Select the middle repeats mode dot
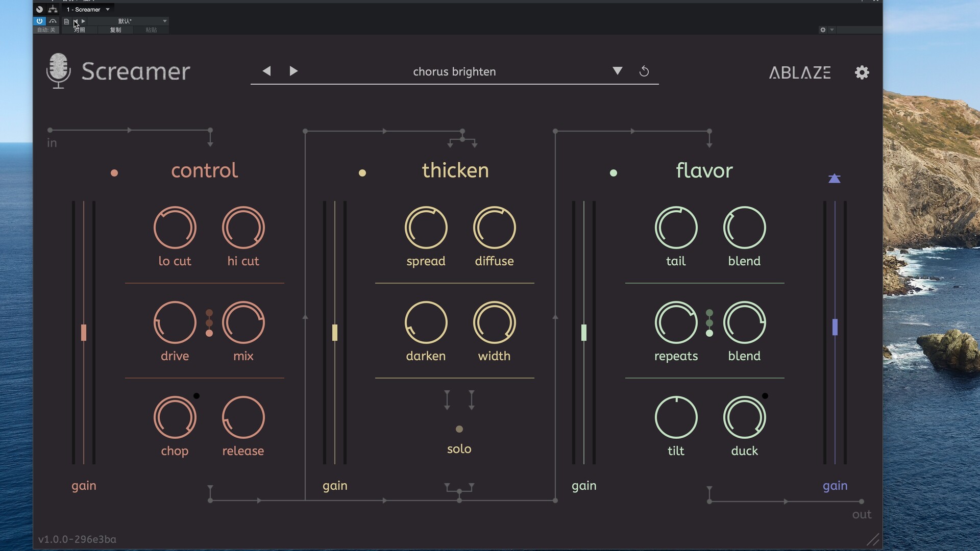 pyautogui.click(x=709, y=323)
